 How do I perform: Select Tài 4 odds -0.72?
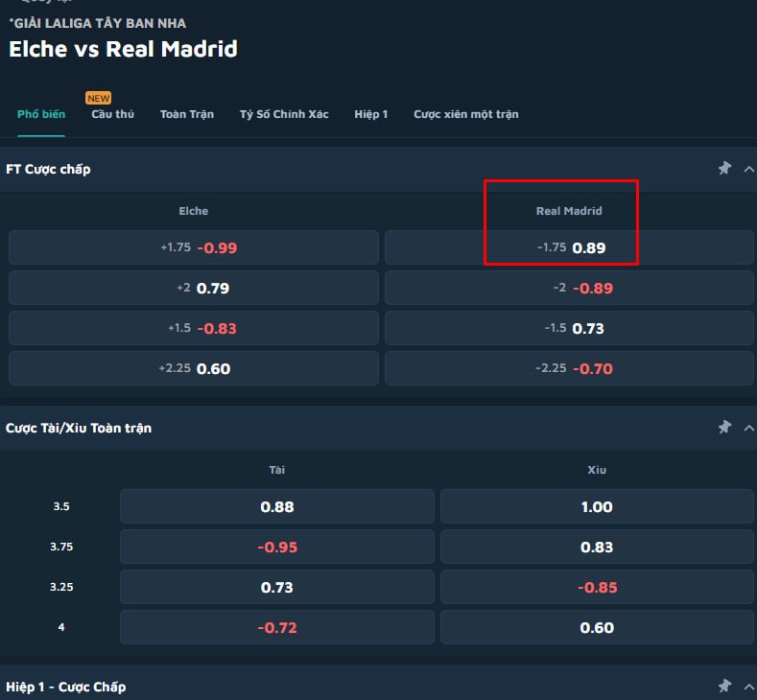(x=277, y=628)
